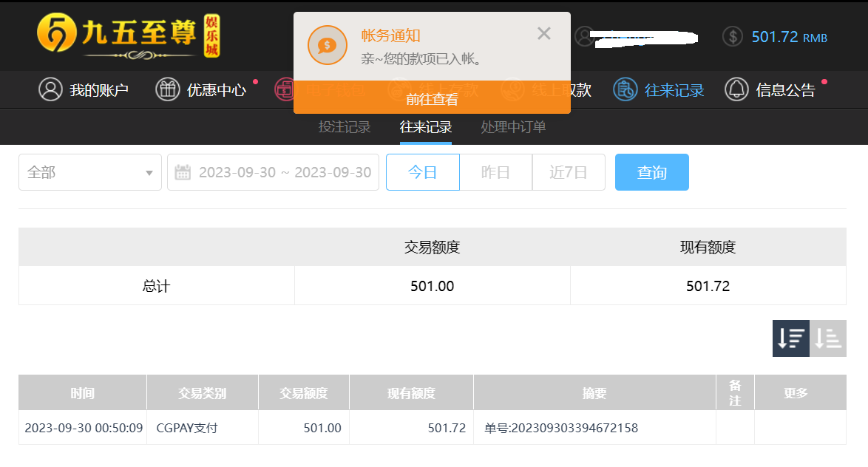The height and width of the screenshot is (467, 868).
Task: Click the 现有额度 column header in records table
Action: [x=411, y=393]
